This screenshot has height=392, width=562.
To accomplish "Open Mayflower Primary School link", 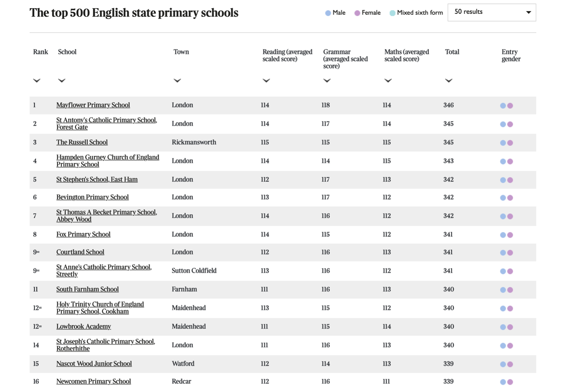I will [93, 105].
